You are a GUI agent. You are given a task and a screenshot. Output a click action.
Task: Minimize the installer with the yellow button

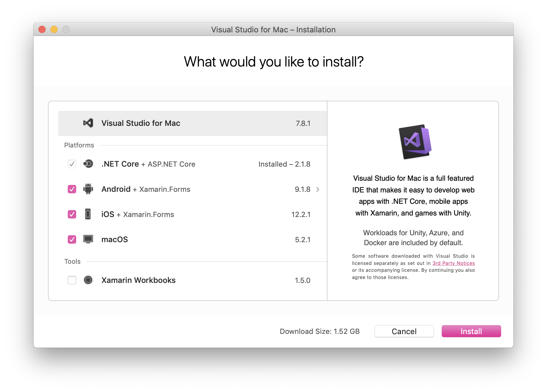[54, 29]
